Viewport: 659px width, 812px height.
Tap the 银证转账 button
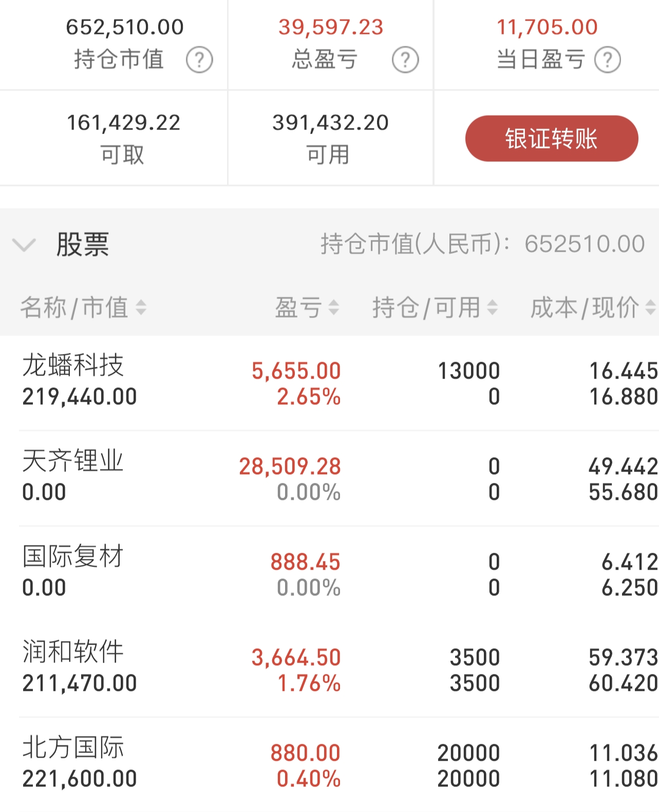coord(552,139)
